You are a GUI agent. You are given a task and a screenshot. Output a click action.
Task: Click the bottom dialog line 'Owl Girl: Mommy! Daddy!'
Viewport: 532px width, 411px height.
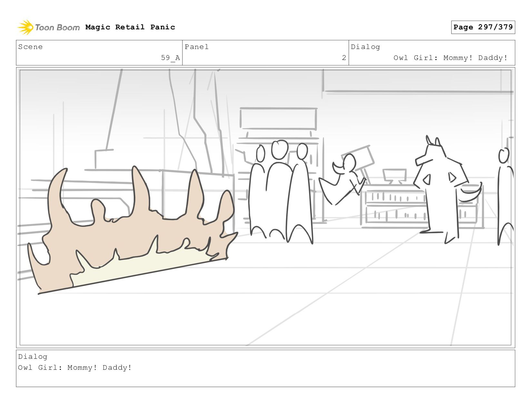coord(75,367)
